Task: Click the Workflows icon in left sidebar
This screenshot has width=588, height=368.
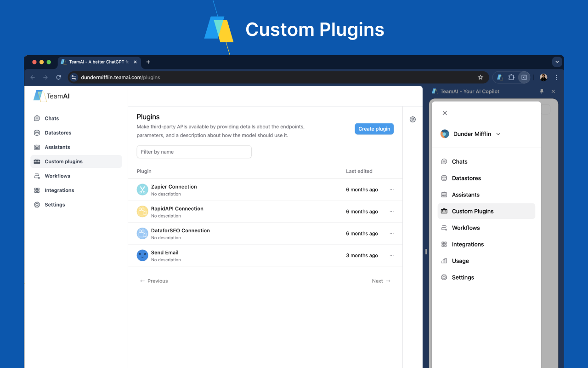Action: 37,176
